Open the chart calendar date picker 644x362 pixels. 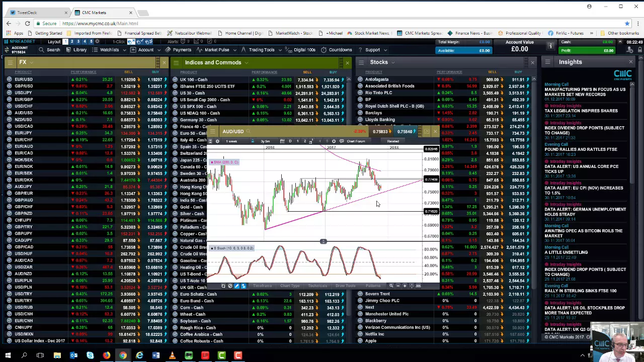[x=282, y=141]
